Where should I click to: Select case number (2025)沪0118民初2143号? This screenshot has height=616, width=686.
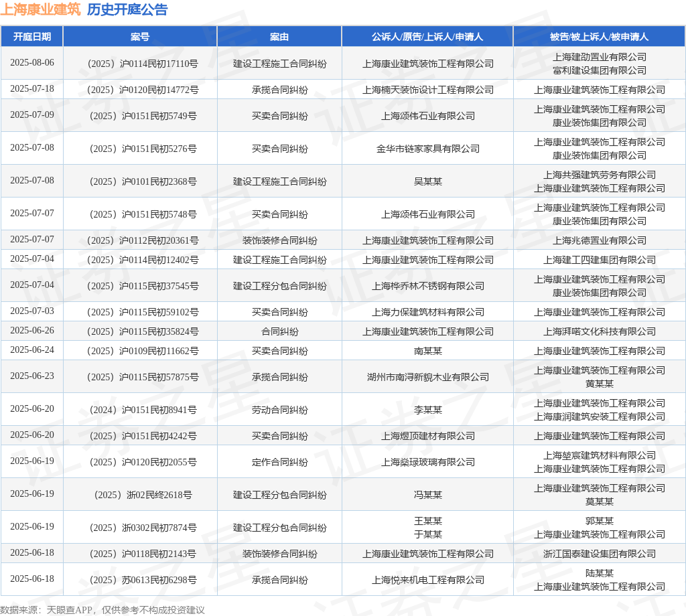click(143, 554)
